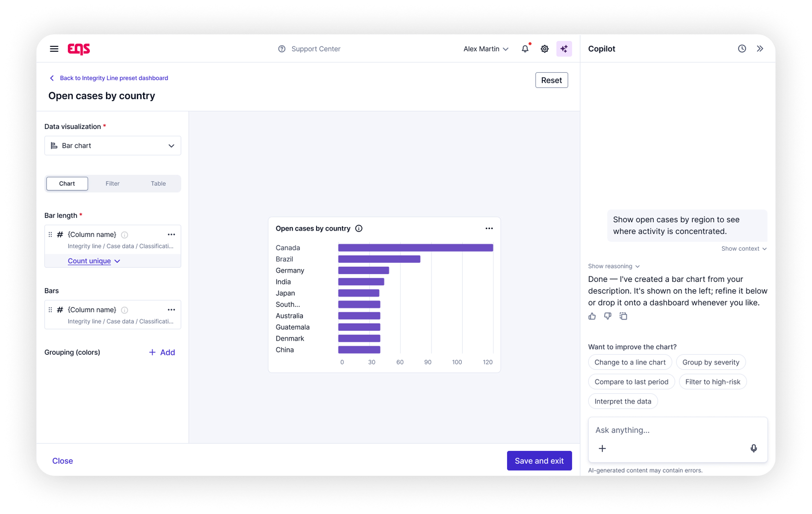This screenshot has height=514, width=812.
Task: Start voice input with microphone icon
Action: 754,449
